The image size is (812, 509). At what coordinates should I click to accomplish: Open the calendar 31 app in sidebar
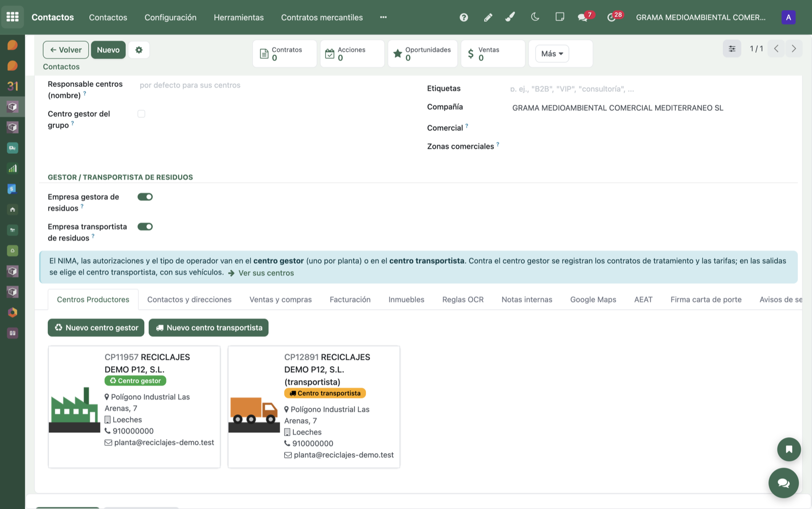click(13, 86)
